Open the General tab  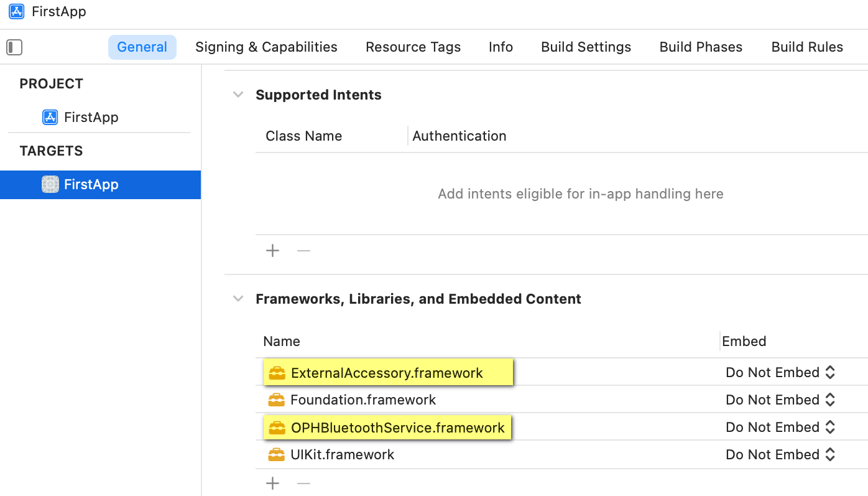pyautogui.click(x=142, y=47)
